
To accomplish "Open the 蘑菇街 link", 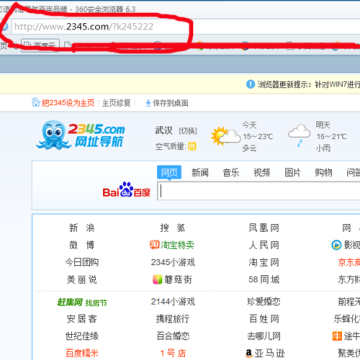I will pyautogui.click(x=178, y=280).
